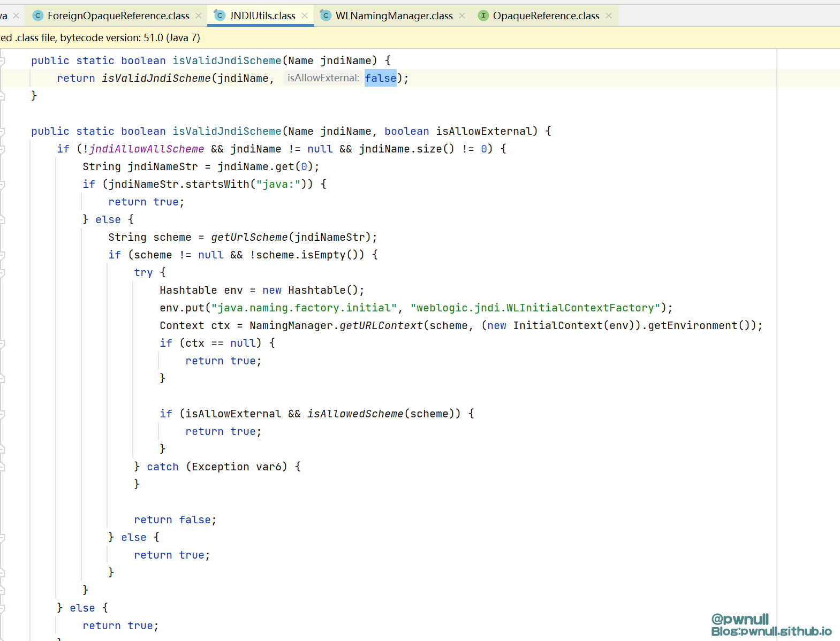Click the class icon on JNDIUtils tab
Image resolution: width=840 pixels, height=641 pixels.
220,16
